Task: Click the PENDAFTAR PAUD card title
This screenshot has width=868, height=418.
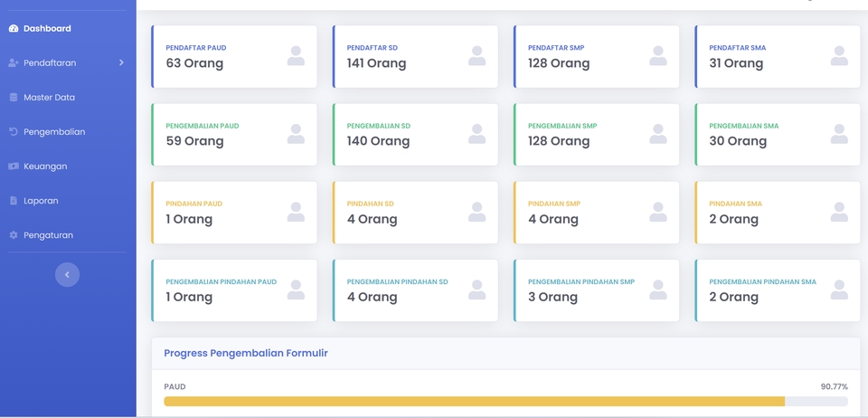Action: (x=196, y=48)
